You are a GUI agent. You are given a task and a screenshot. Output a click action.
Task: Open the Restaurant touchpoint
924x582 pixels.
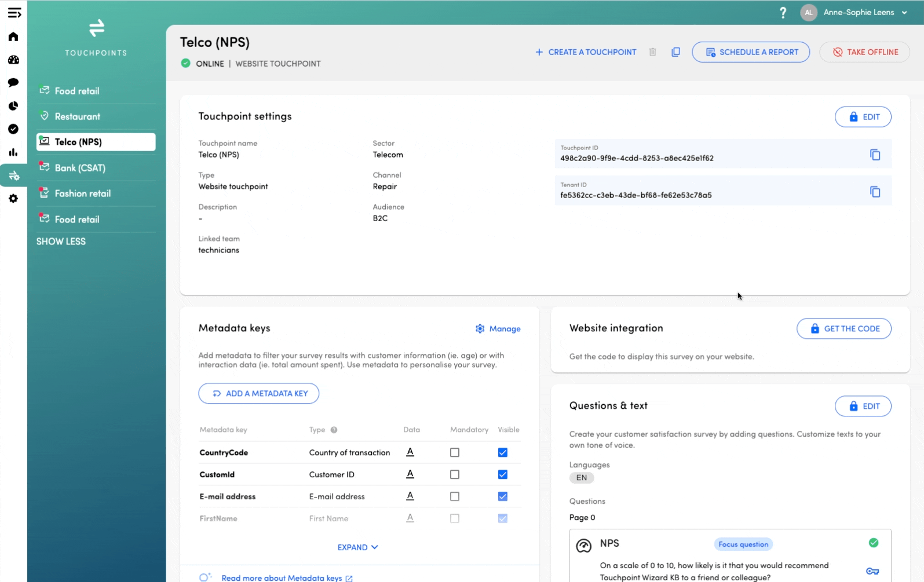77,116
